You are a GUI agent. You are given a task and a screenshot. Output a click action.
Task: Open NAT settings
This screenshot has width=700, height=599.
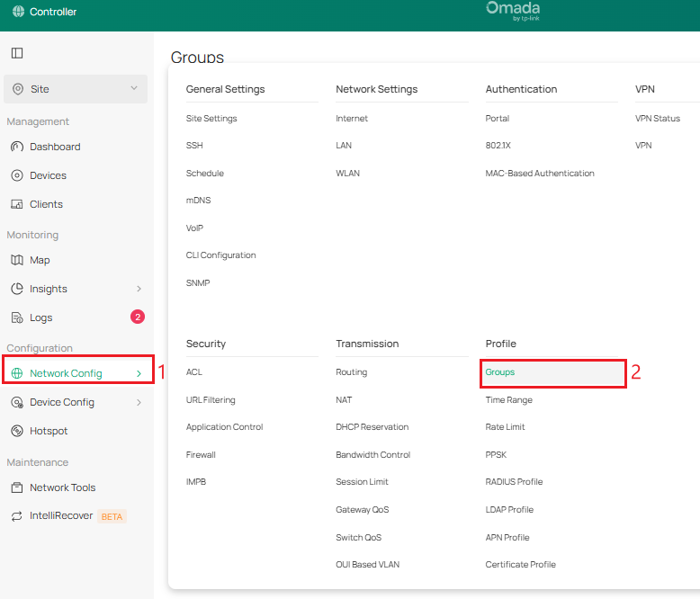pyautogui.click(x=344, y=400)
